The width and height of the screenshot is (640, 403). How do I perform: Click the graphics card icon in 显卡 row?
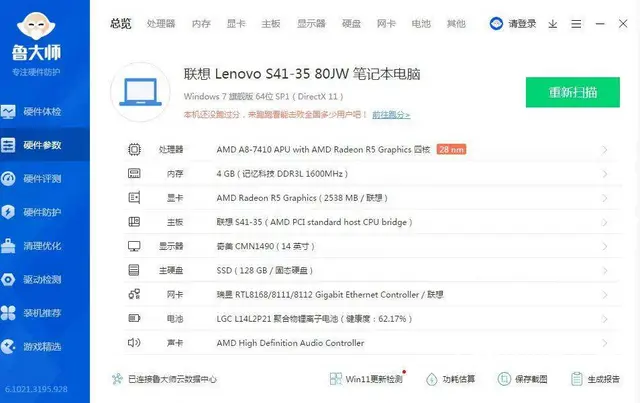[134, 198]
